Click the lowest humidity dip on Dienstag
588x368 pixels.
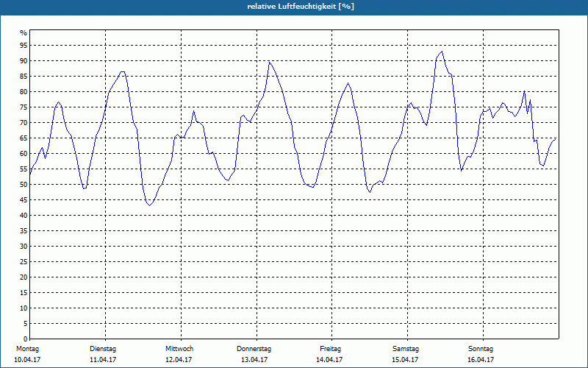[149, 205]
